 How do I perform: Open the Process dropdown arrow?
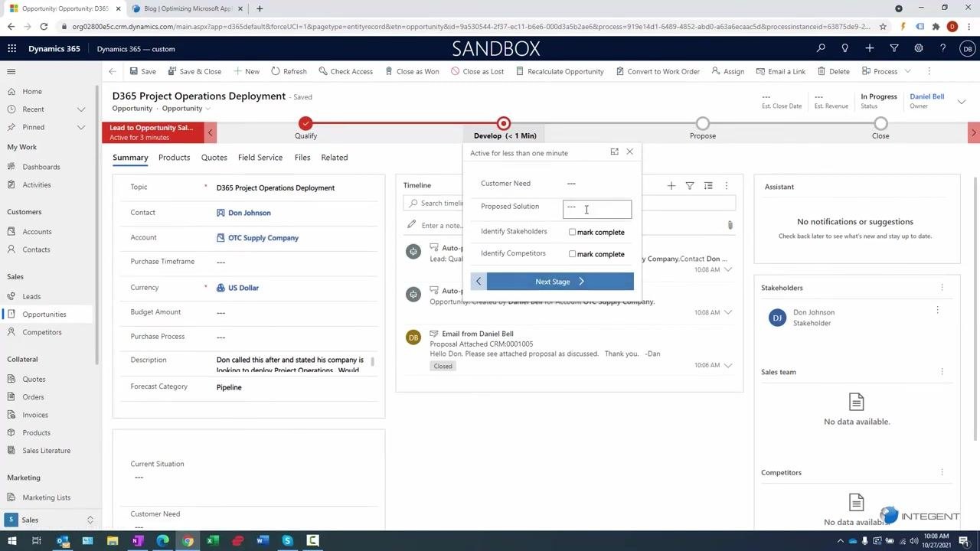point(907,71)
